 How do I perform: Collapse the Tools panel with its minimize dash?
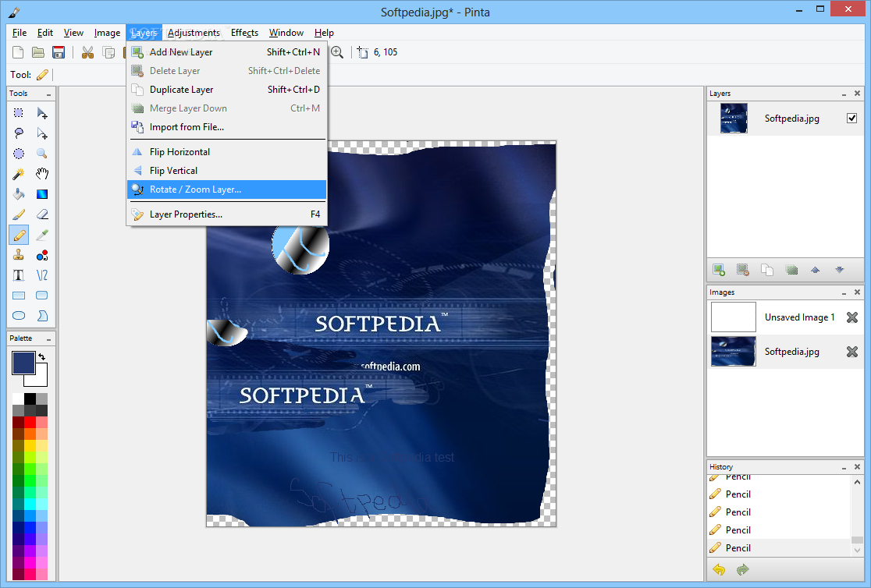point(49,94)
